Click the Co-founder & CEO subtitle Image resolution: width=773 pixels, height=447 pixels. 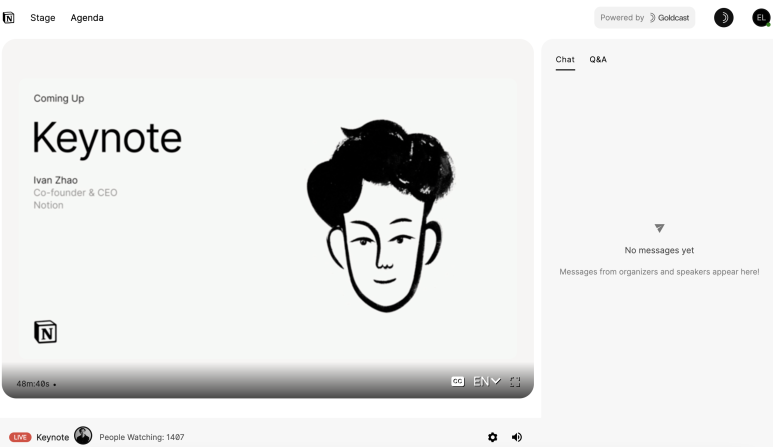point(75,193)
